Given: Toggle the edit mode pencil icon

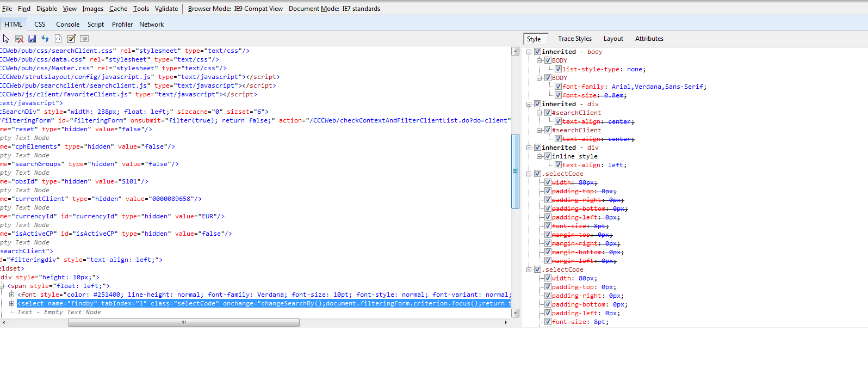Looking at the screenshot, I should coord(71,39).
